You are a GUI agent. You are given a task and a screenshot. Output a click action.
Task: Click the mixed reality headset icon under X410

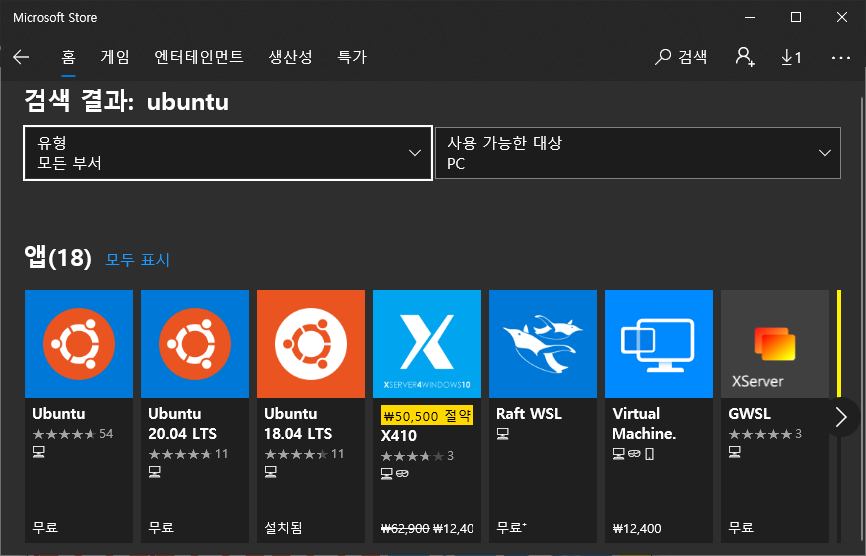pos(403,474)
